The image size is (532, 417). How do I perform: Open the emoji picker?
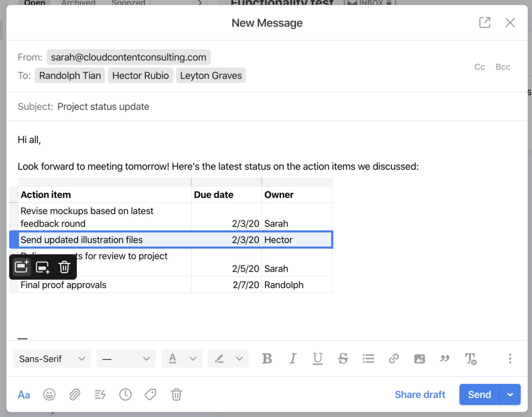pos(49,394)
